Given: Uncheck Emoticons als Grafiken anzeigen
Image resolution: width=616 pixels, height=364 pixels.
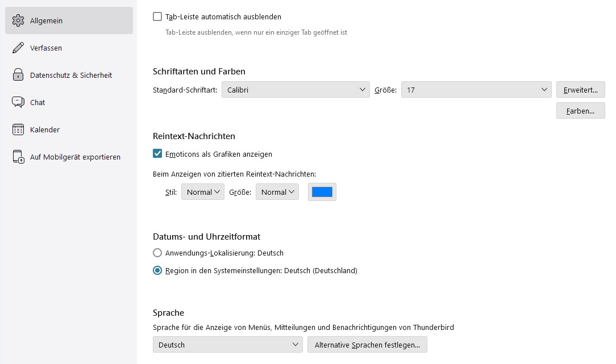Looking at the screenshot, I should (x=157, y=154).
